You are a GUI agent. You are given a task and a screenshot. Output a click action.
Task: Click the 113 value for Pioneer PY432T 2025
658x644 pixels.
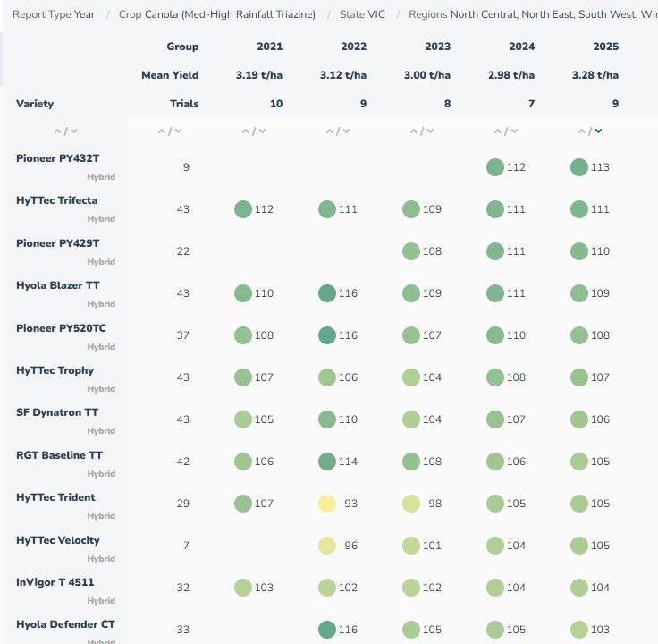click(600, 167)
